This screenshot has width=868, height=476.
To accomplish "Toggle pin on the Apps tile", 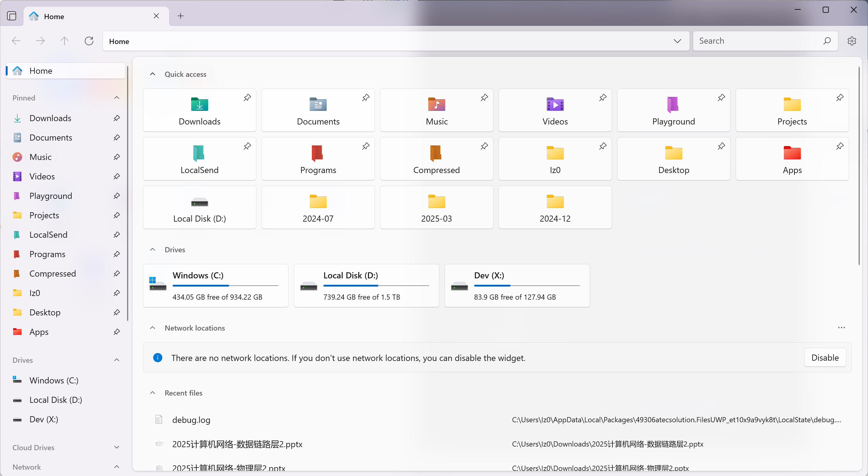I will [840, 146].
